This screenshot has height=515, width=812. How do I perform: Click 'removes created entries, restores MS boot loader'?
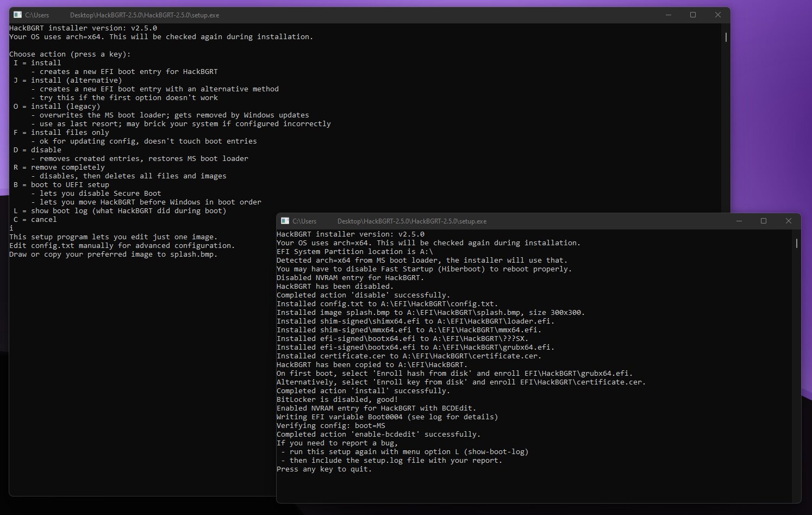click(140, 159)
